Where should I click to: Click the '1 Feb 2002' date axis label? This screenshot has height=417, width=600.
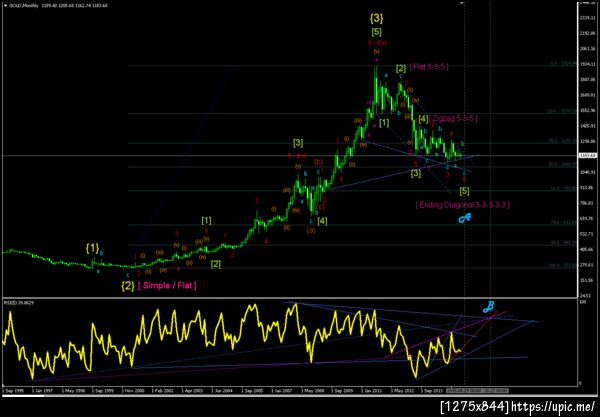pos(163,391)
